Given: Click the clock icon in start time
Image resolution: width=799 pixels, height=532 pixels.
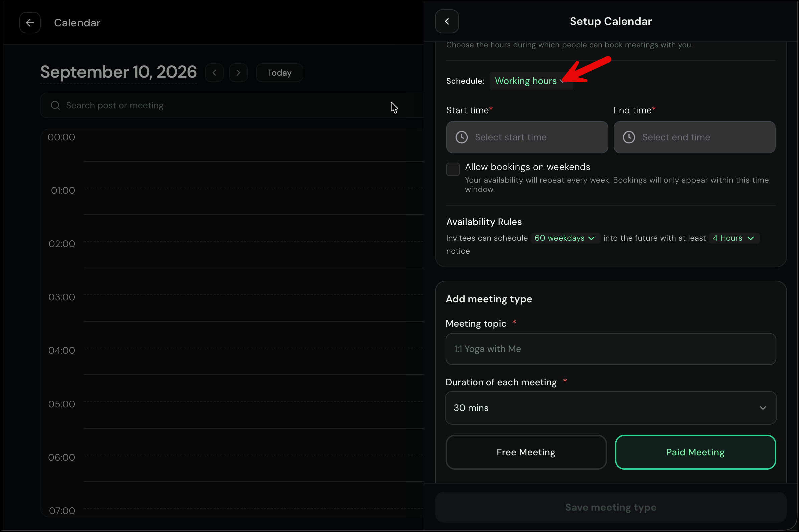Looking at the screenshot, I should [x=462, y=137].
